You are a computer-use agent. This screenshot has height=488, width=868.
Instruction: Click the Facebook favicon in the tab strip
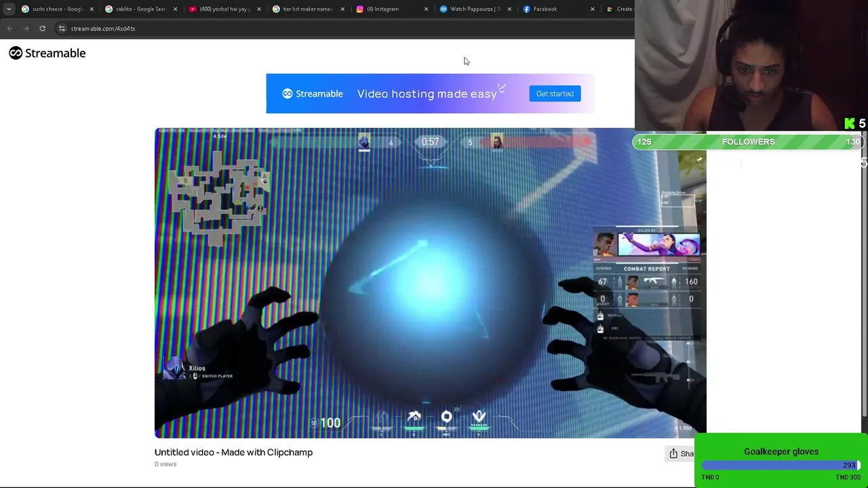[x=527, y=9]
